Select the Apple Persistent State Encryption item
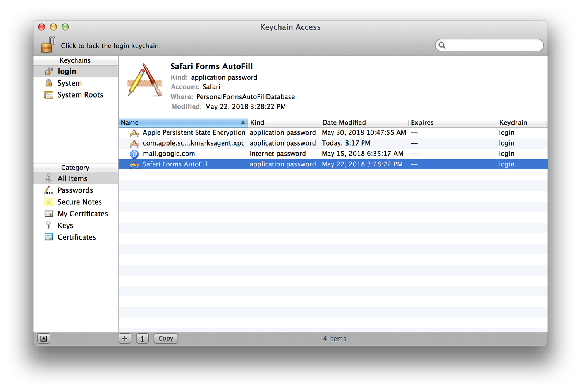Image resolution: width=581 pixels, height=392 pixels. click(x=333, y=133)
